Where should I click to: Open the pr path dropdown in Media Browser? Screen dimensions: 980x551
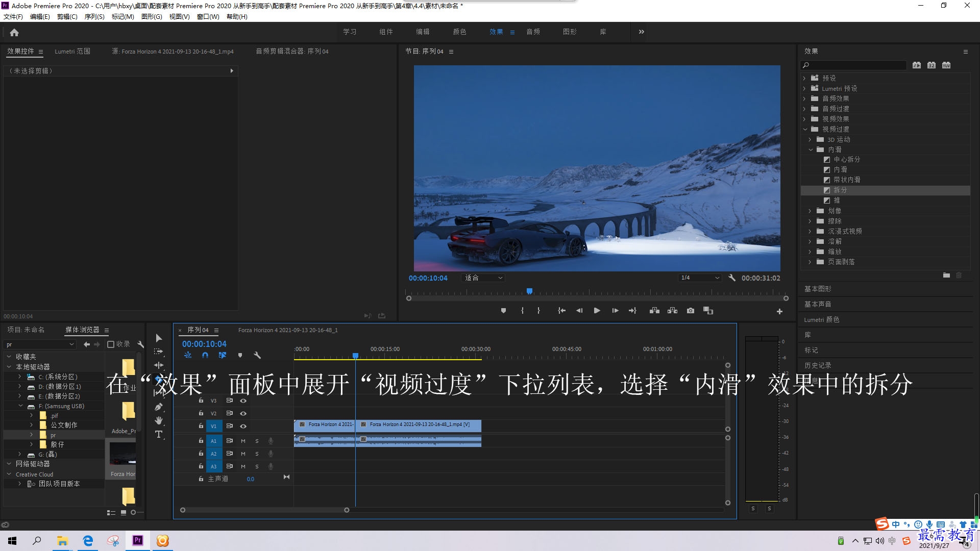pyautogui.click(x=40, y=344)
